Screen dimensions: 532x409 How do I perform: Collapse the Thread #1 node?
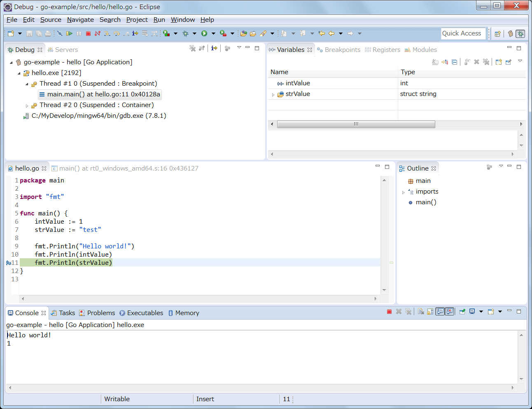tap(27, 84)
